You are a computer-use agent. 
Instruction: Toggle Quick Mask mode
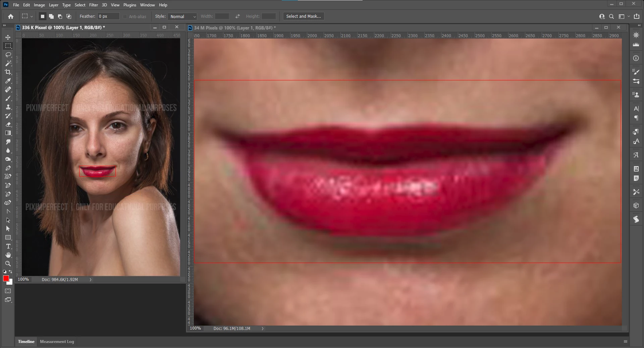(x=8, y=291)
